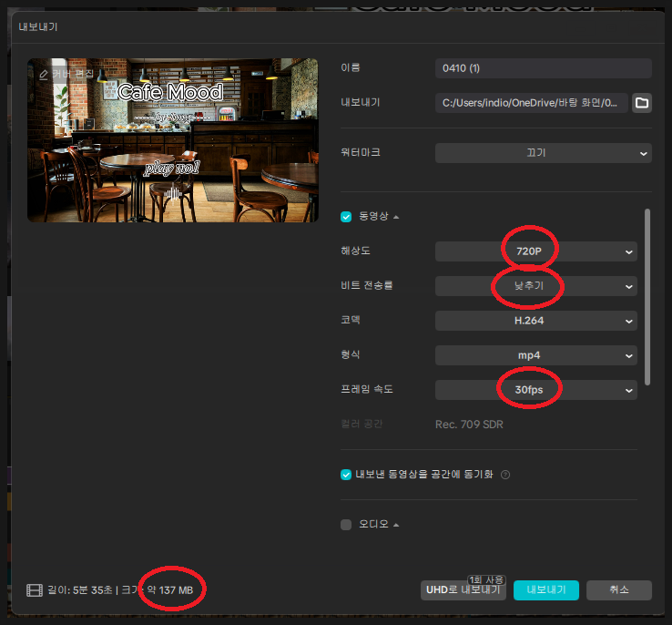Open the 워터마크 dropdown set to 끄기
The image size is (672, 625).
coord(543,153)
